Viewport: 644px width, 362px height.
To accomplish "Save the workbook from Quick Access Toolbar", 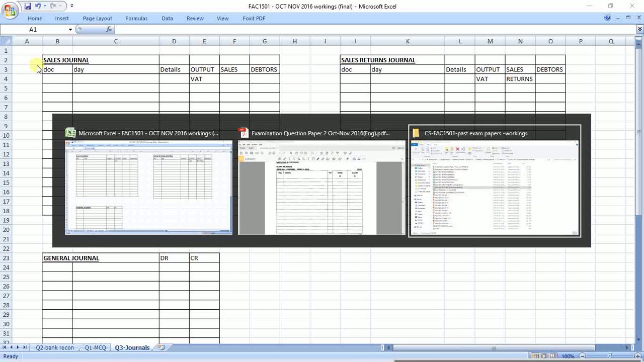I will click(28, 6).
